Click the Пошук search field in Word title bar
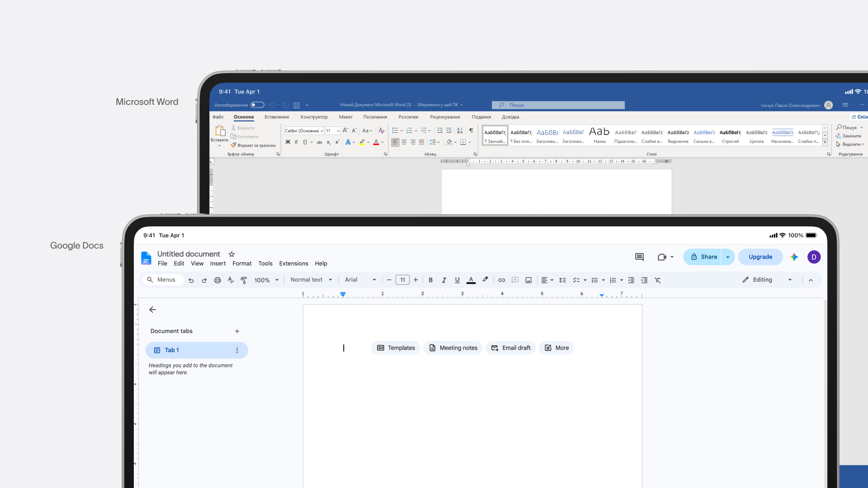Viewport: 868px width, 488px height. [558, 105]
